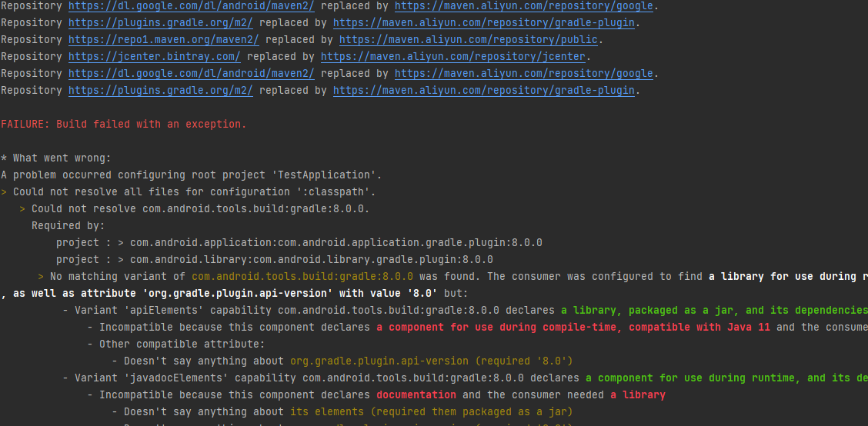Image resolution: width=868 pixels, height=426 pixels.
Task: Click the 'Required by:' line
Action: pyautogui.click(x=68, y=225)
